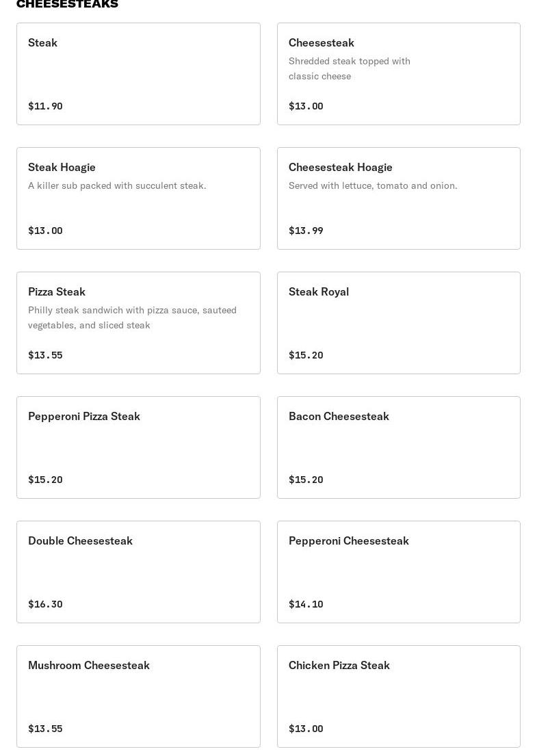
Task: Select the Pepperoni Cheesesteak card
Action: pos(398,572)
